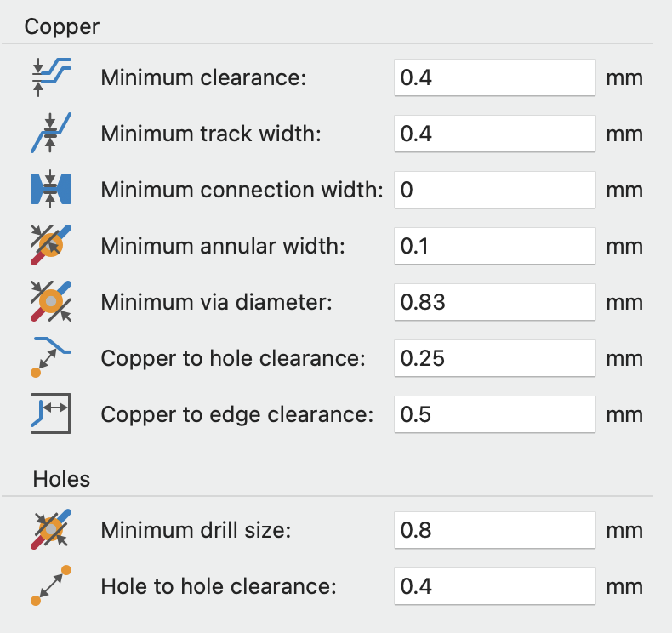Click the Minimum clearance icon
The height and width of the screenshot is (633, 672).
[51, 77]
